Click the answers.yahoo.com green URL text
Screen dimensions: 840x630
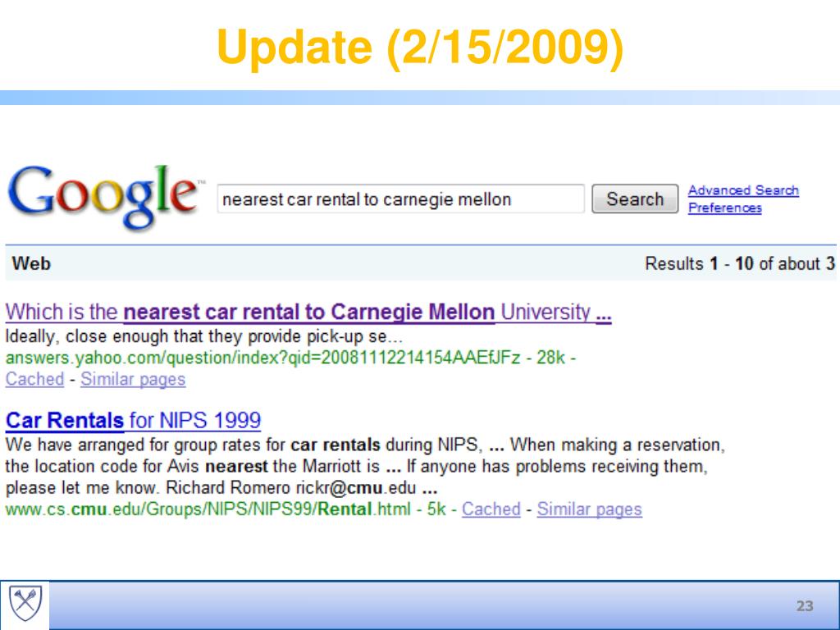coord(262,358)
